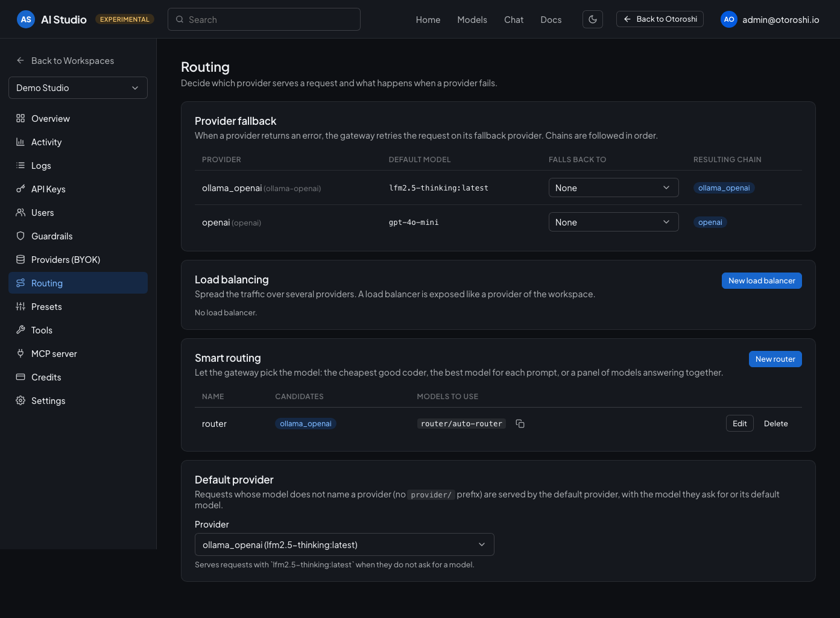
Task: Open Docs in top navigation
Action: pyautogui.click(x=551, y=19)
